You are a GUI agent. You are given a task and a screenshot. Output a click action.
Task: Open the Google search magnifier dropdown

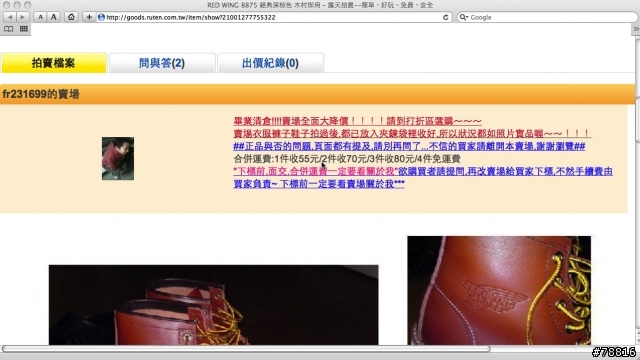463,17
